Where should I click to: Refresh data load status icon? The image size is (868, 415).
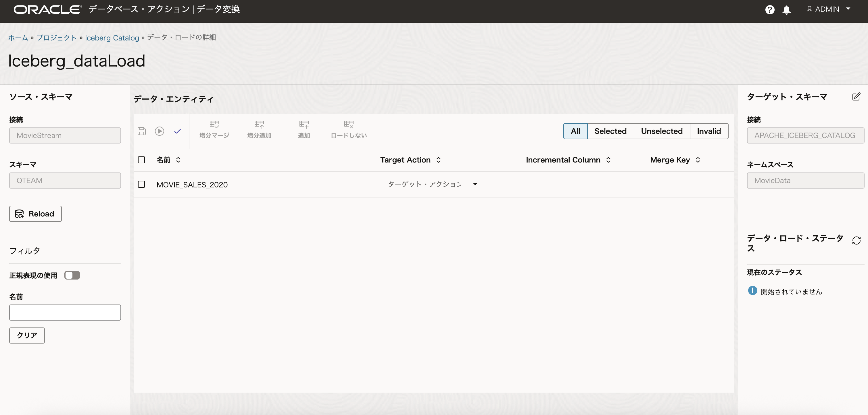coord(856,240)
